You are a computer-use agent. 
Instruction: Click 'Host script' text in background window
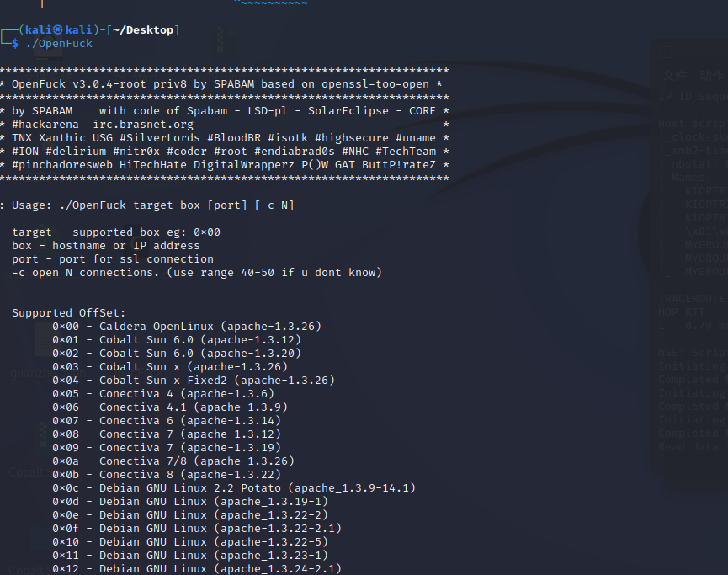[x=693, y=124]
